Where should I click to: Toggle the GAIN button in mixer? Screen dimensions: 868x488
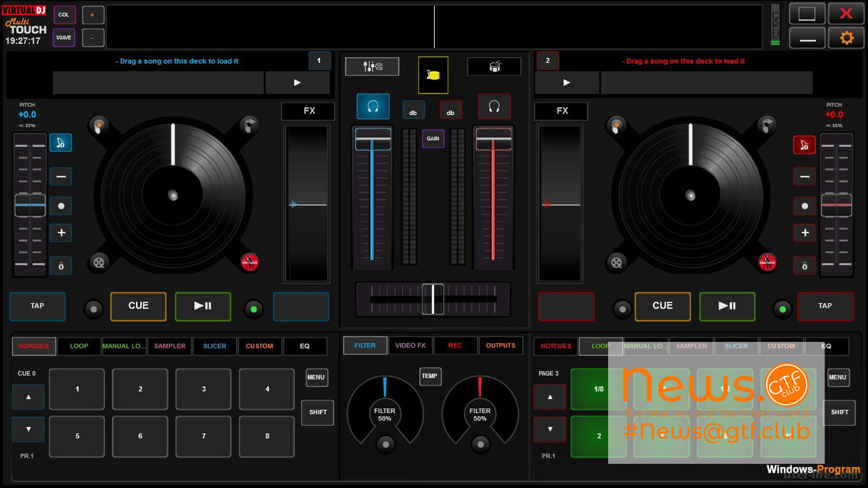433,138
